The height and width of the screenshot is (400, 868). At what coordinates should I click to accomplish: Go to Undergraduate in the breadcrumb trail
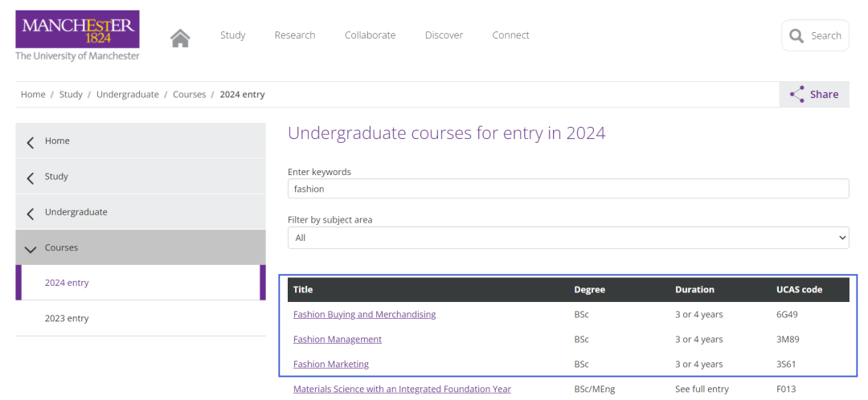click(127, 94)
